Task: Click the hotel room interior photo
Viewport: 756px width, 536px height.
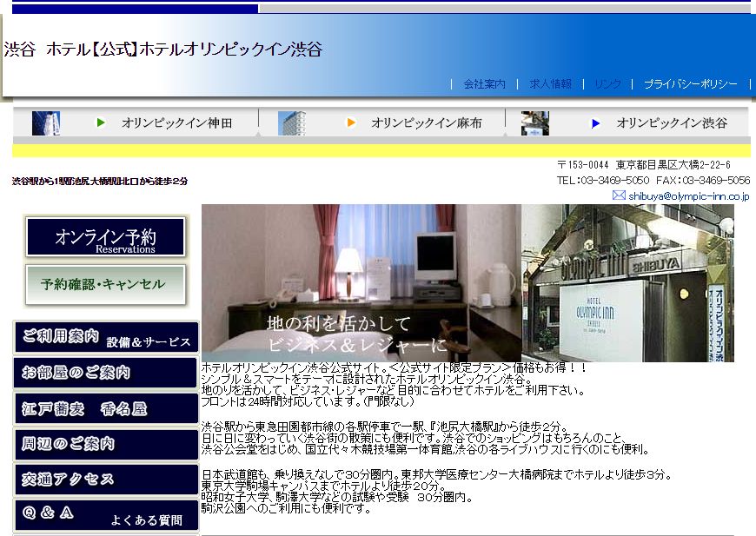Action: 361,283
